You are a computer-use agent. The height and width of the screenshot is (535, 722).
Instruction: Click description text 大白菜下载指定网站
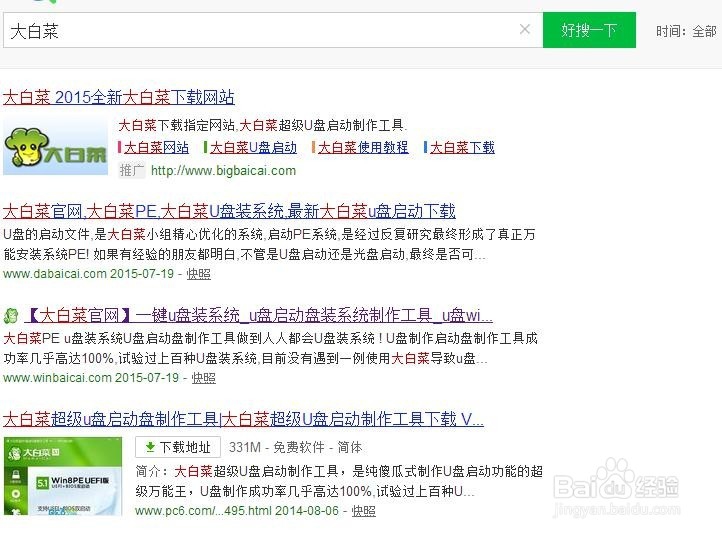coord(263,125)
